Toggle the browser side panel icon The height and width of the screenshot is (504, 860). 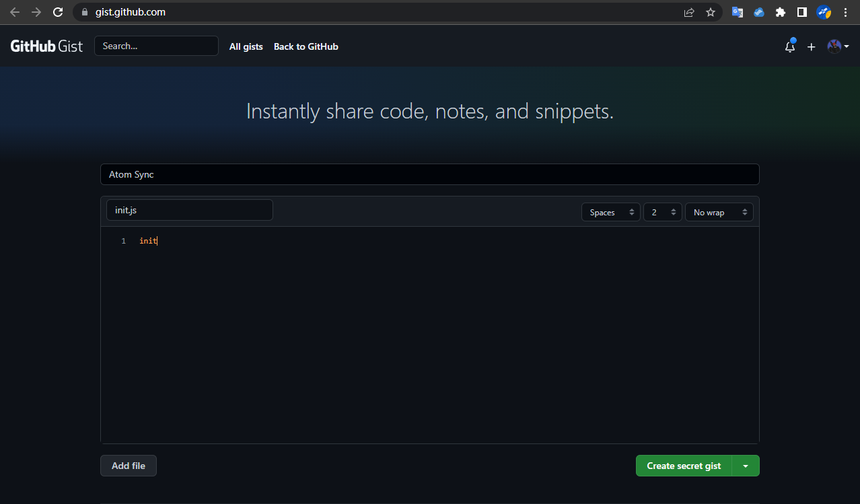tap(802, 12)
